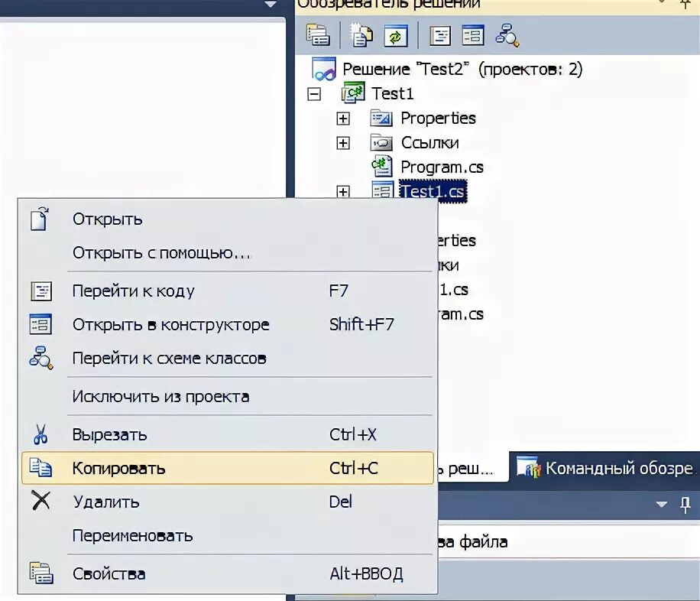Click the Del shortcut text

click(341, 502)
